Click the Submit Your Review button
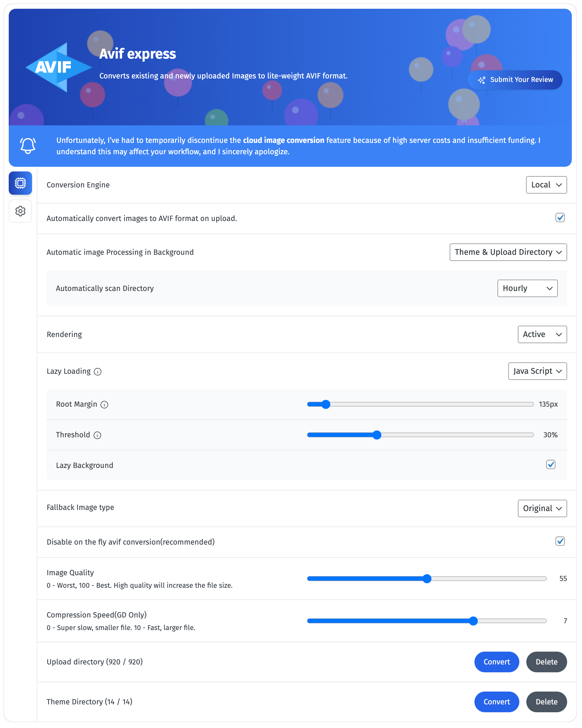Viewport: 582px width, 728px height. click(x=515, y=80)
